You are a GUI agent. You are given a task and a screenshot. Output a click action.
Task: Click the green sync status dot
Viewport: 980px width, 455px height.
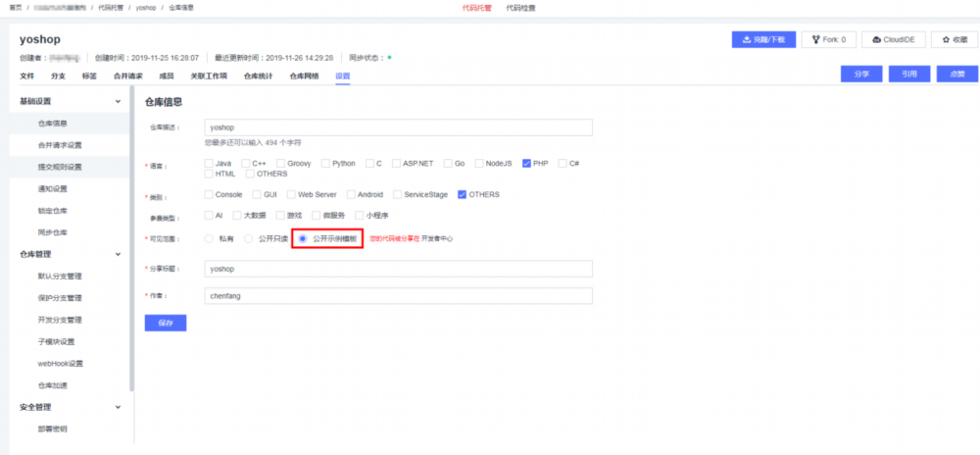coord(389,58)
